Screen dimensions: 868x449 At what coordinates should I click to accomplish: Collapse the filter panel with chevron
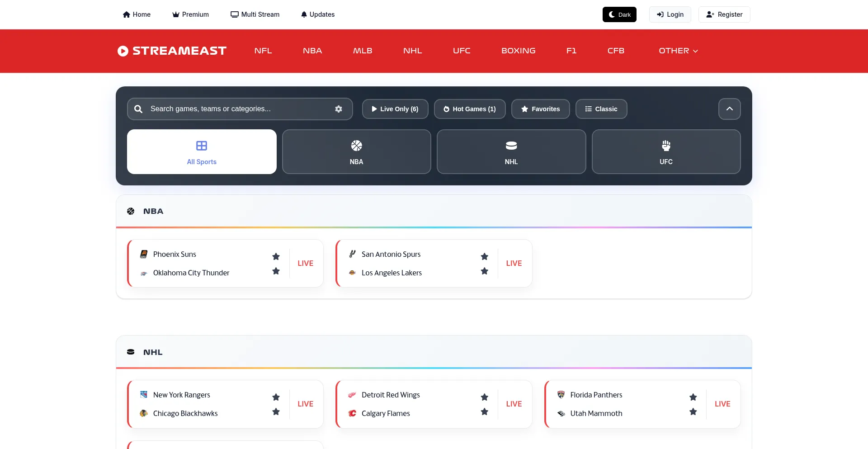click(x=730, y=109)
